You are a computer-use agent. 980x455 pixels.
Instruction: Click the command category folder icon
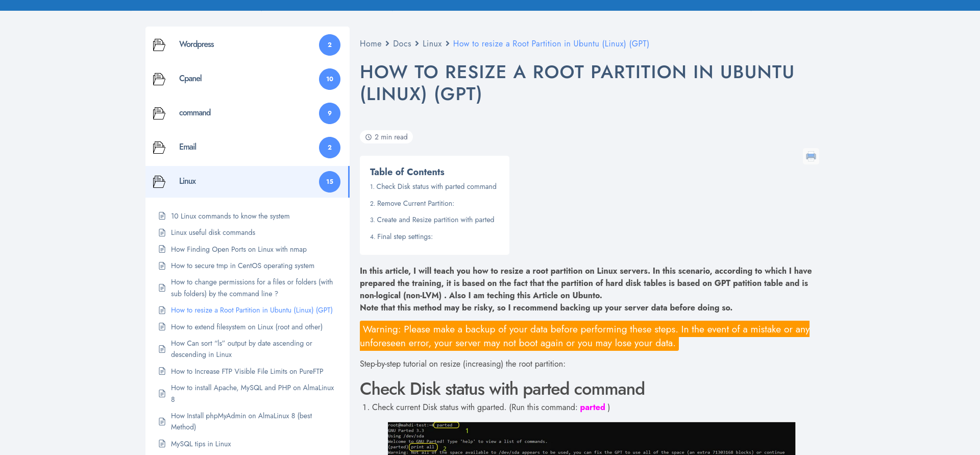[159, 113]
